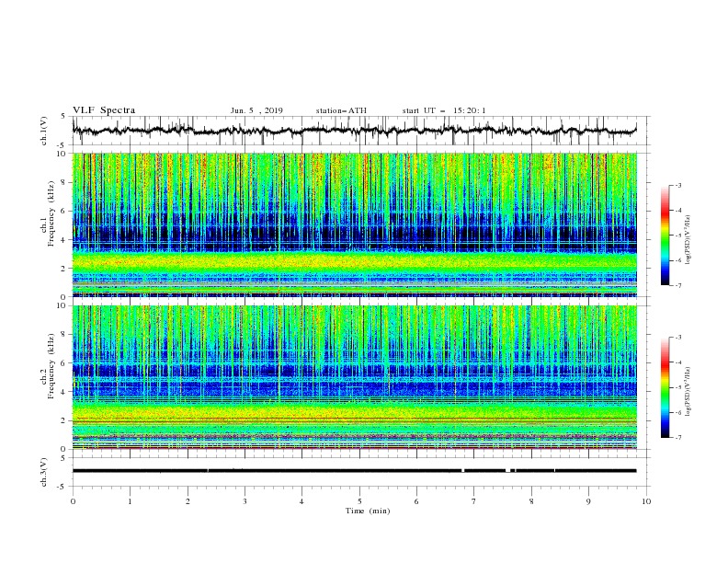This screenshot has height=563, width=728.
Task: Click the ch.1 spectrogram color scale bar
Action: [665, 236]
